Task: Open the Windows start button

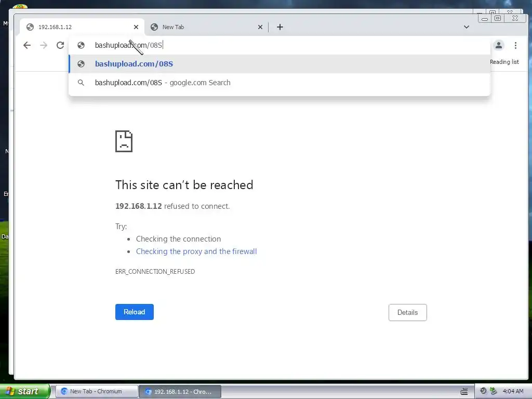Action: (x=24, y=391)
